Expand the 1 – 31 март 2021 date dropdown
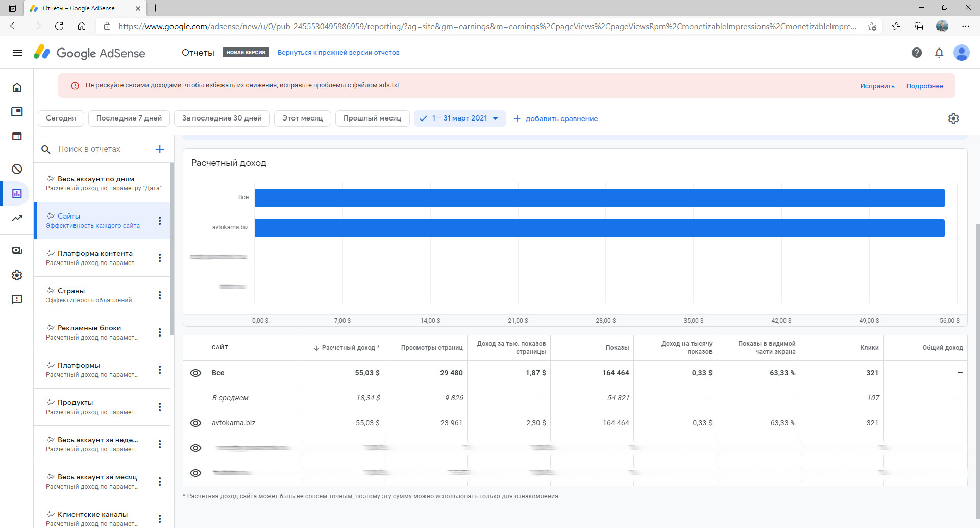The image size is (980, 528). click(x=495, y=118)
